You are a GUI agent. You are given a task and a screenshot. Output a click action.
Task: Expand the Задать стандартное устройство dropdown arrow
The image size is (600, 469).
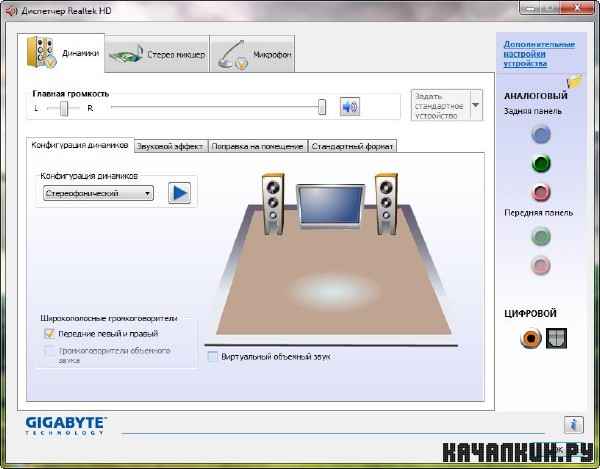476,105
